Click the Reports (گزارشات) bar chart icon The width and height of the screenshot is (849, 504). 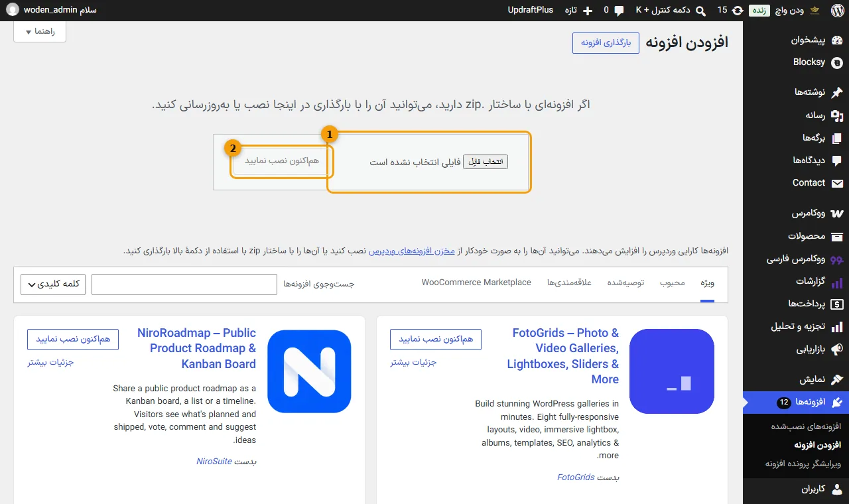837,282
